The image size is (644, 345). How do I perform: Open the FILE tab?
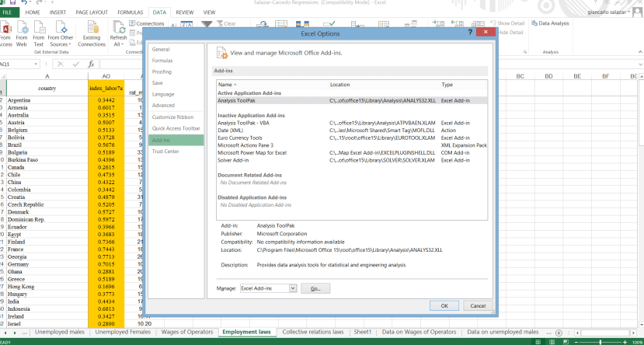click(x=8, y=12)
